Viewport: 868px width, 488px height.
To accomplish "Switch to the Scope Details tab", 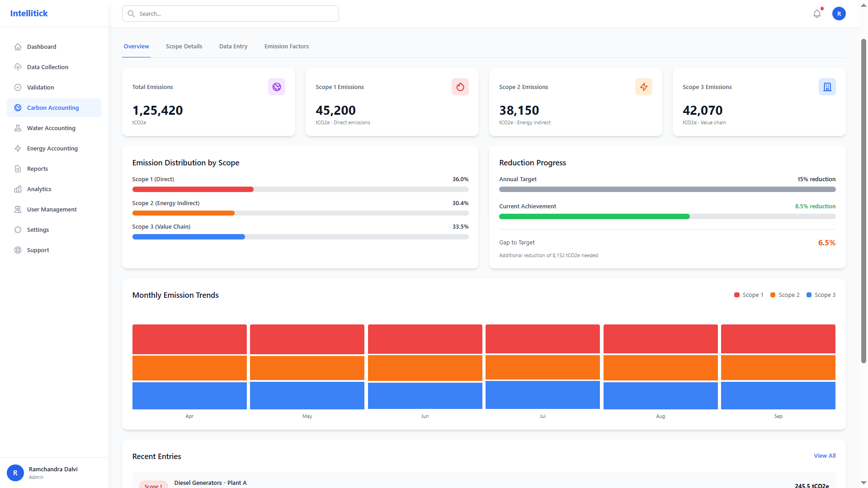I will click(x=184, y=46).
